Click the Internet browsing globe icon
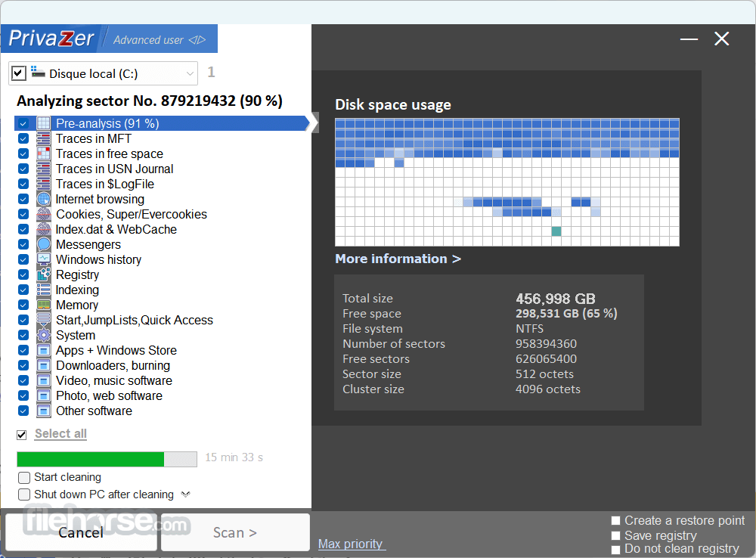Screen dimensions: 756x558 43,199
